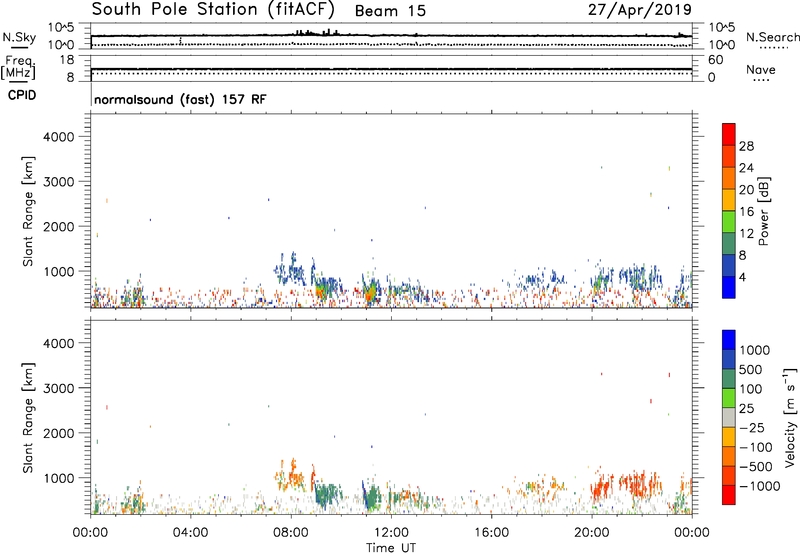The height and width of the screenshot is (554, 800).
Task: Click the dark green 8-12 dB power colorbar segment
Action: (x=729, y=243)
